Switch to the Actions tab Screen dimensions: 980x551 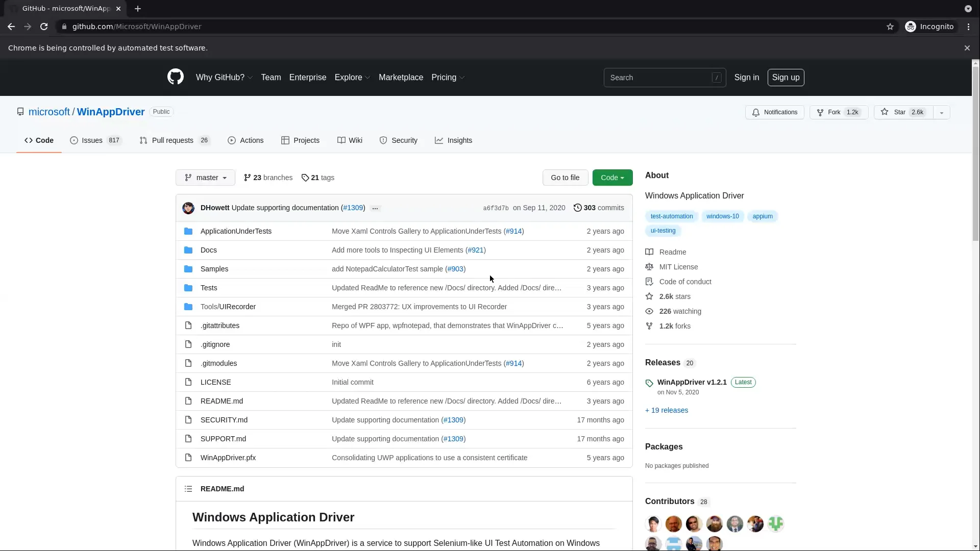(246, 140)
